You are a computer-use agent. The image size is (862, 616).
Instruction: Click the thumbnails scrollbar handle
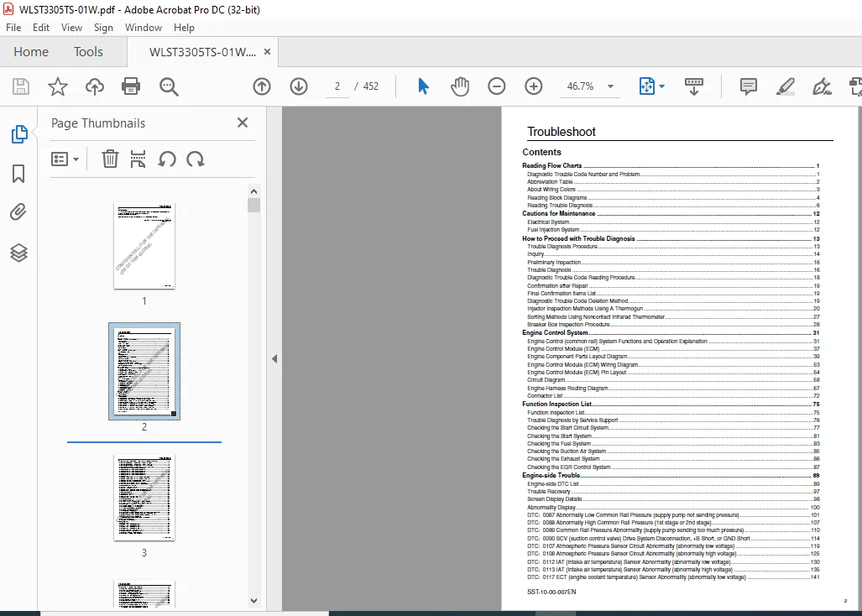click(253, 206)
